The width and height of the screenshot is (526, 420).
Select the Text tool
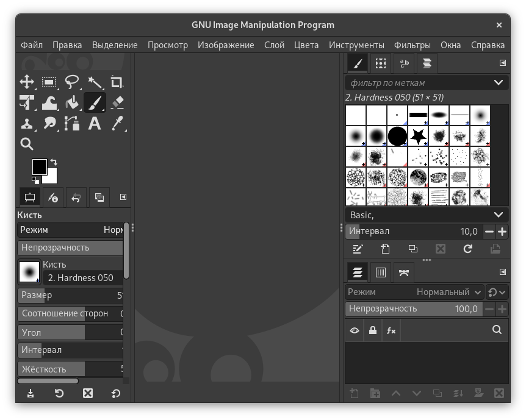click(x=95, y=123)
